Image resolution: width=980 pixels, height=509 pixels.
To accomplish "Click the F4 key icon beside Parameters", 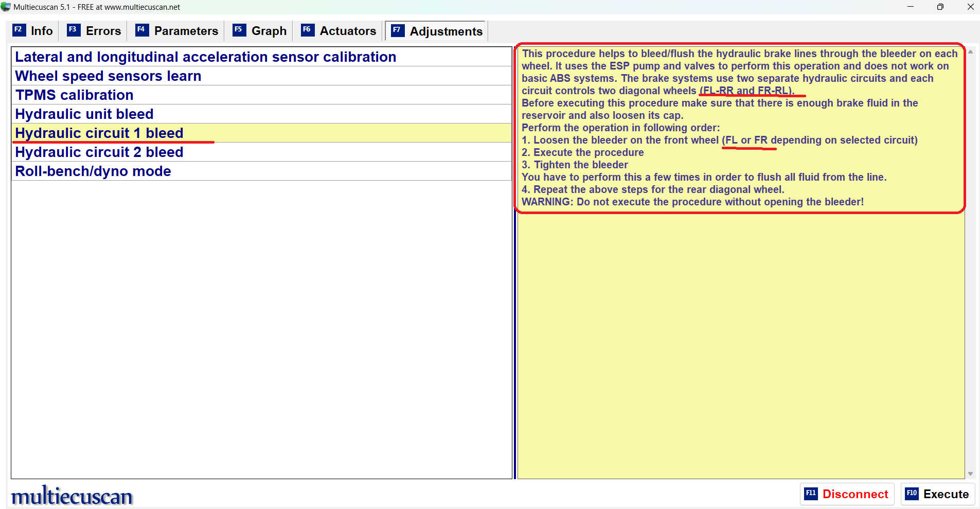I will click(x=141, y=30).
